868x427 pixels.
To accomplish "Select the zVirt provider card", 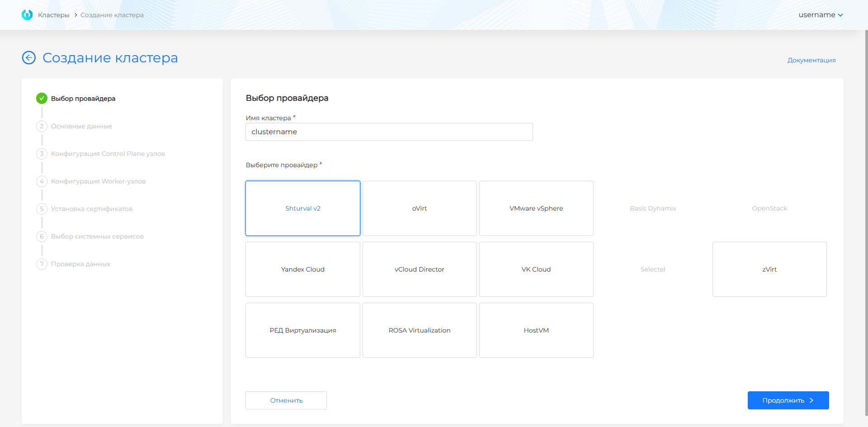I will tap(769, 269).
